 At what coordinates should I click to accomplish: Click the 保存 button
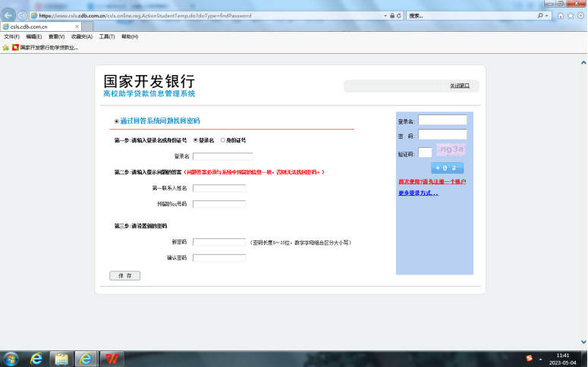click(x=124, y=276)
